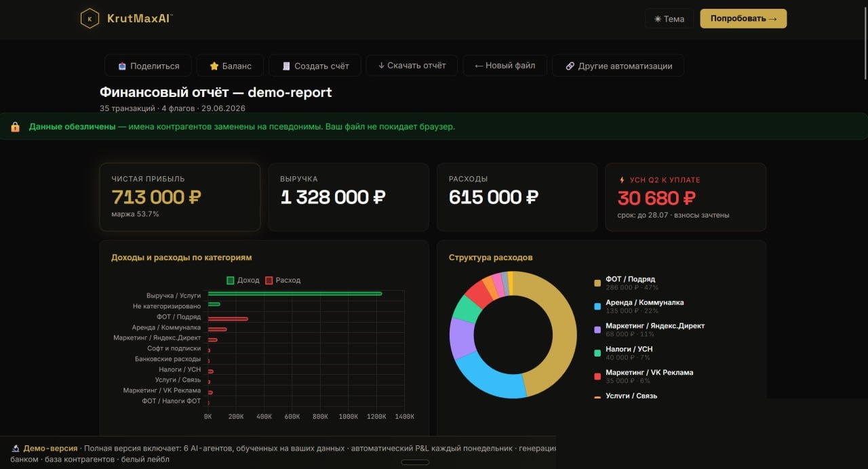
Task: Click the green Выручка / Услуги bar
Action: point(295,293)
